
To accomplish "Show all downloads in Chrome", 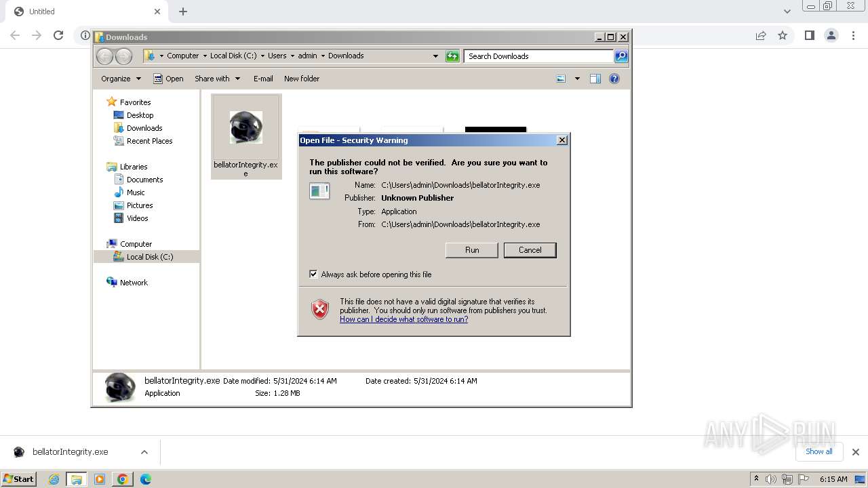I will 818,451.
